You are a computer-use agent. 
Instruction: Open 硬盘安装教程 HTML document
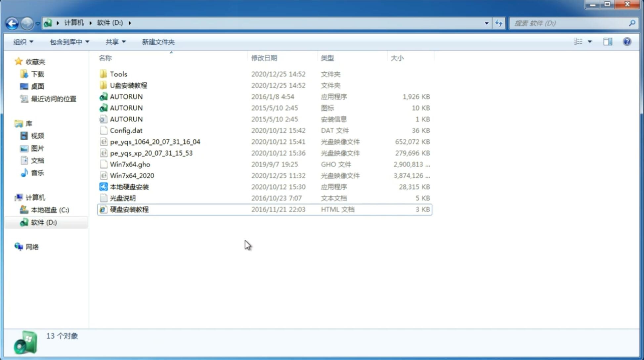tap(129, 209)
